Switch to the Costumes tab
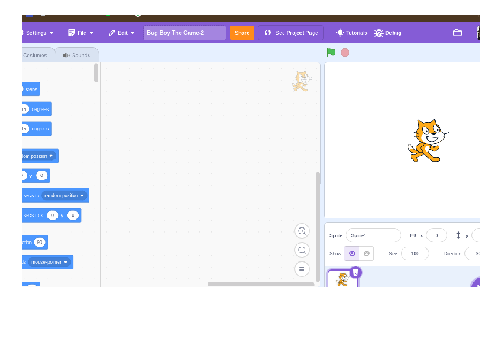The height and width of the screenshot is (360, 480). click(x=36, y=55)
